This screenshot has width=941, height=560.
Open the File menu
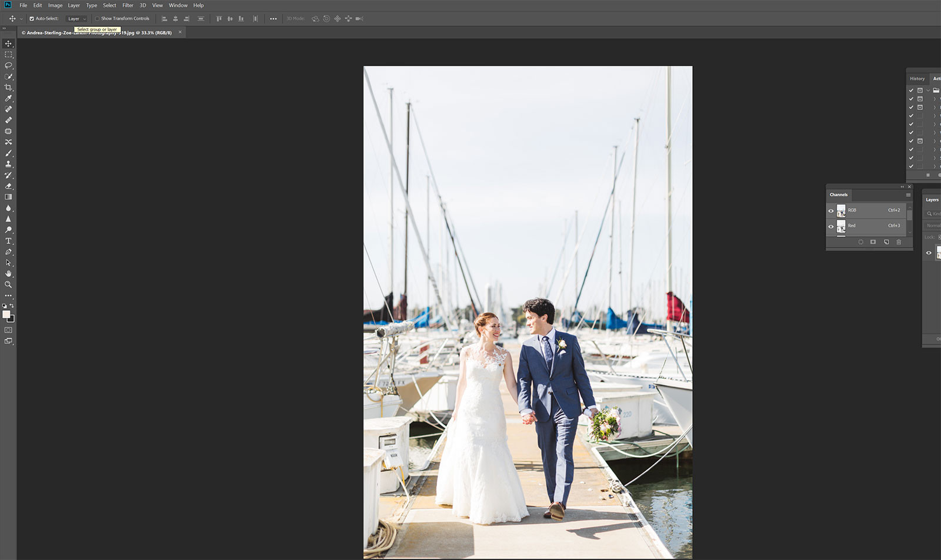click(x=24, y=5)
